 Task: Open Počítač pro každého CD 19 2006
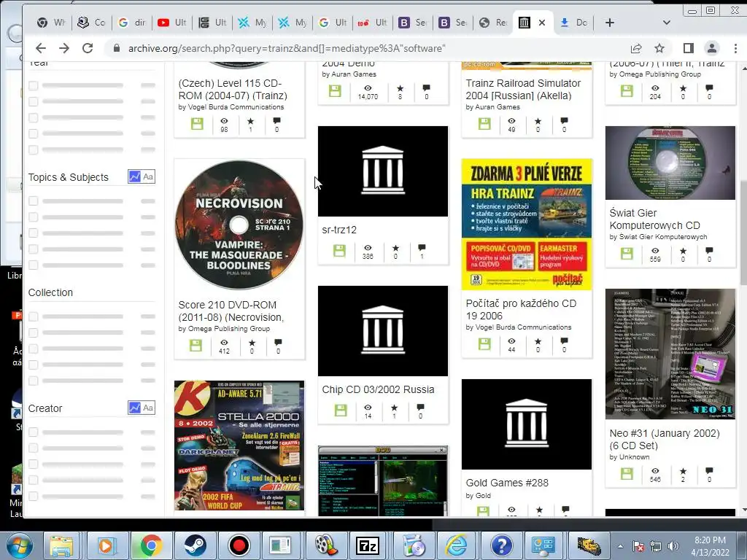click(521, 309)
